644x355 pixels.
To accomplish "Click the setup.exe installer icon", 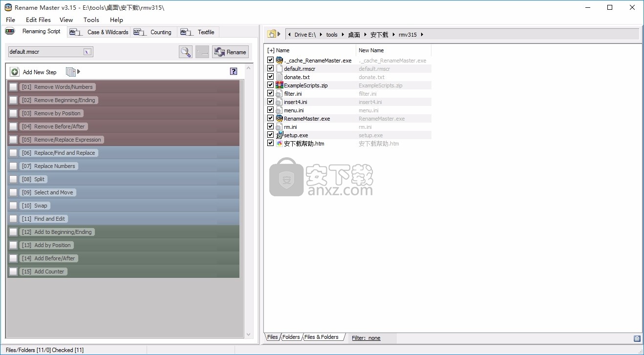I will [x=279, y=135].
